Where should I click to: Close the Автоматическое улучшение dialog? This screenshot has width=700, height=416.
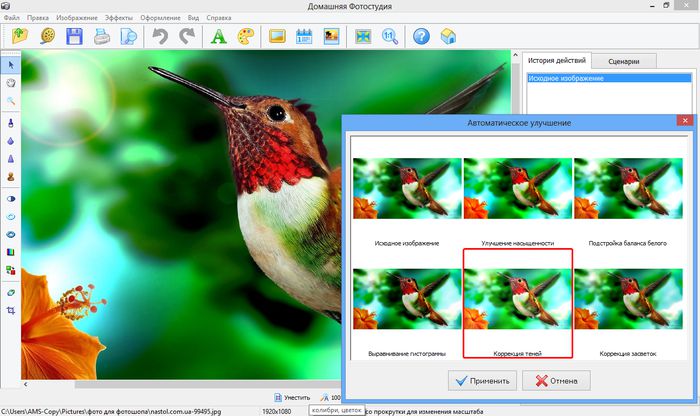(684, 121)
